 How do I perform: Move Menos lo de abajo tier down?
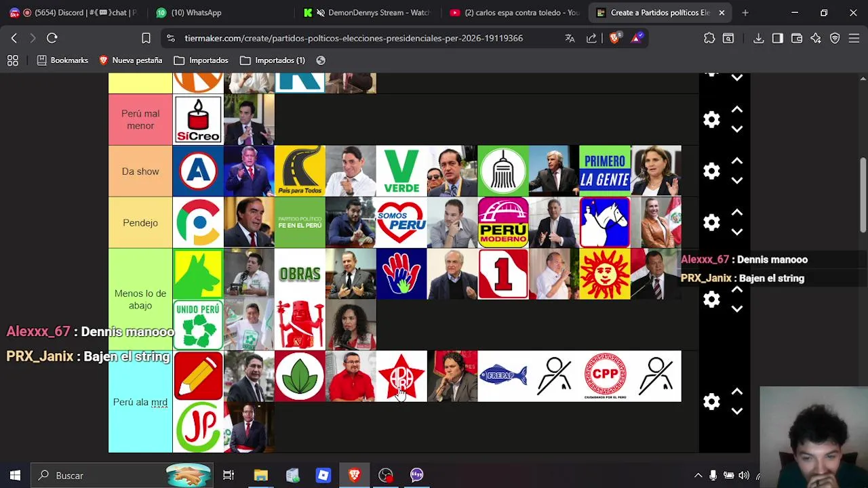point(737,309)
